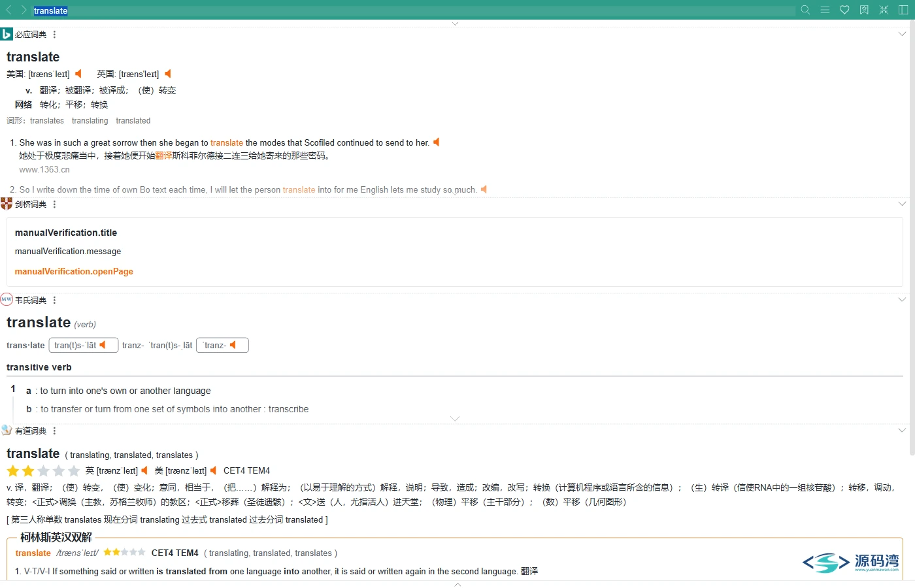Open options menu for 韦氏词典
The height and width of the screenshot is (588, 915).
pyautogui.click(x=54, y=301)
